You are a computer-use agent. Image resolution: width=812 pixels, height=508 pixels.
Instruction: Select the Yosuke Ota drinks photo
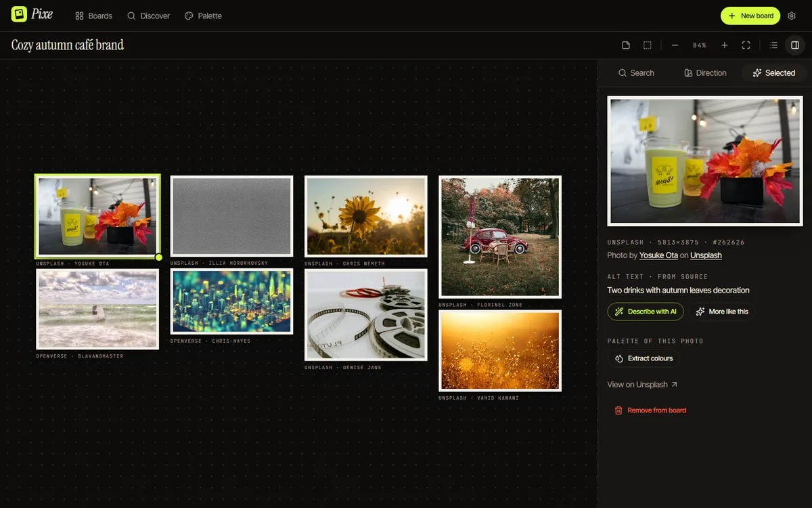pos(97,216)
